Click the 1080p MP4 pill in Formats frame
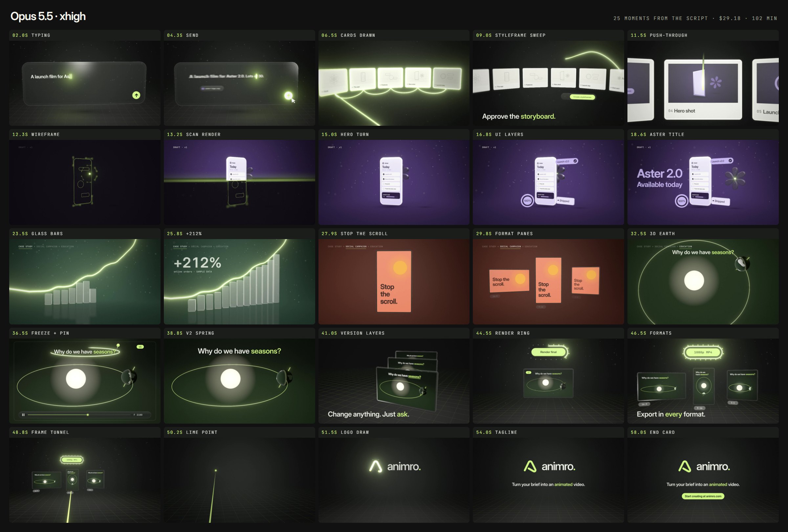Screen dimensions: 788x532 [703, 352]
